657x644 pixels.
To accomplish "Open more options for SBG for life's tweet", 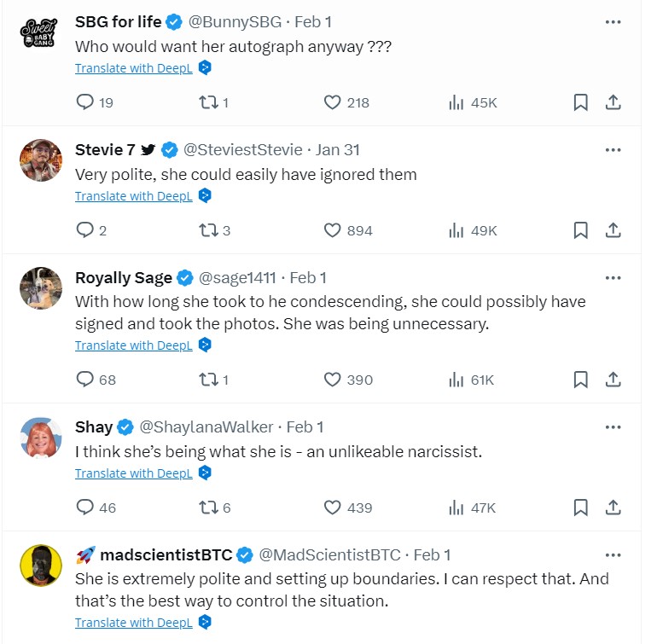I will pyautogui.click(x=613, y=21).
